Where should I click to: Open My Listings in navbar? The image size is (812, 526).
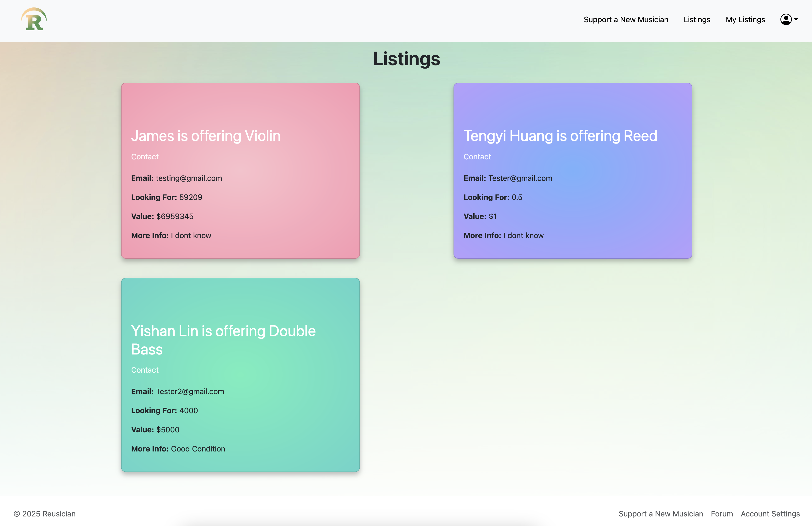[745, 20]
